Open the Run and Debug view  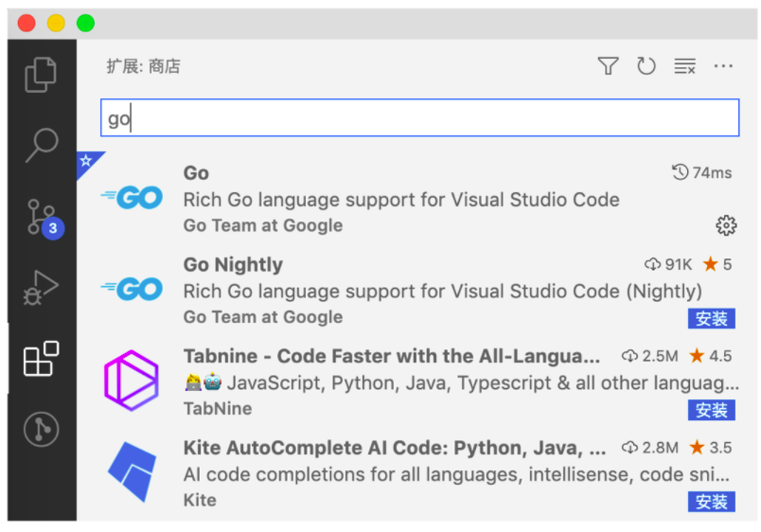coord(41,287)
